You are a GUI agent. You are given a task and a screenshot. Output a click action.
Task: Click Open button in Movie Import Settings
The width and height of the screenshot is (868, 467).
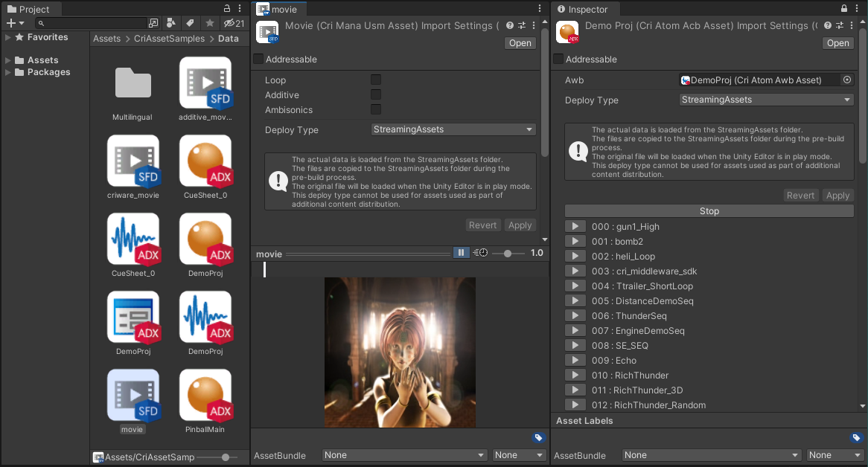(x=520, y=43)
